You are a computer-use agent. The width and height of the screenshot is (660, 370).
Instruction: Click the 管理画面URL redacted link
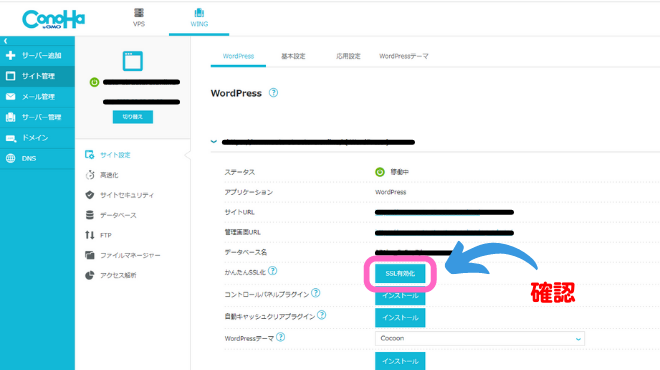coord(444,232)
